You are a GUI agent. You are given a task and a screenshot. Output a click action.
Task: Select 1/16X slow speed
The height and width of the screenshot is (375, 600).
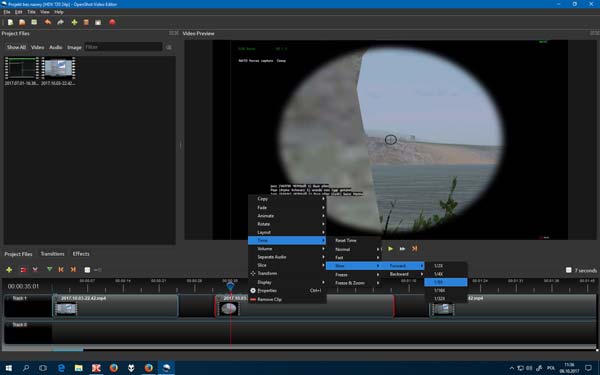pyautogui.click(x=446, y=290)
